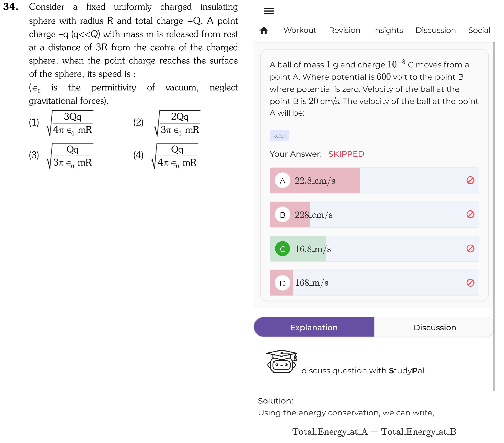Click the StudyPal robot mascot icon
Screen dimensions: 504x443
281,362
